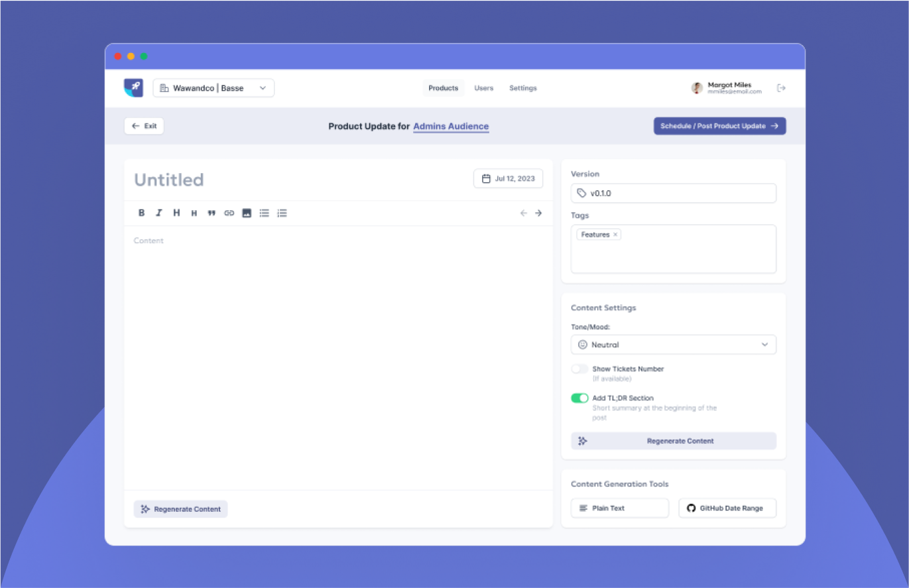The height and width of the screenshot is (588, 909).
Task: Insert small heading via smaller H icon
Action: click(194, 213)
